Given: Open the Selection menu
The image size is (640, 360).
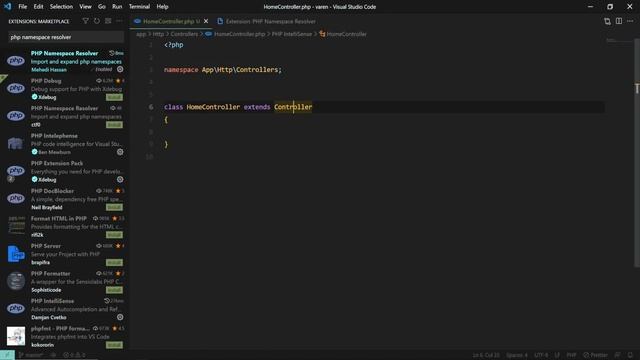Looking at the screenshot, I should click(x=61, y=7).
